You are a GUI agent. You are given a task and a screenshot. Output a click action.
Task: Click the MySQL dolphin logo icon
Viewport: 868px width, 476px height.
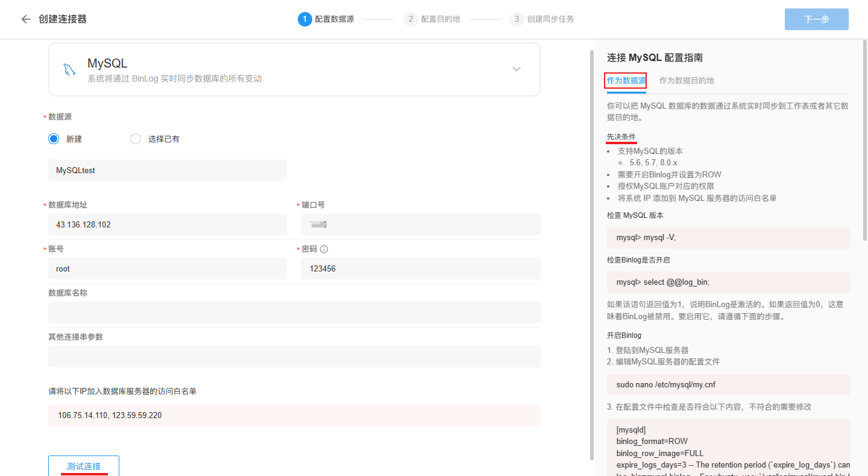coord(69,69)
